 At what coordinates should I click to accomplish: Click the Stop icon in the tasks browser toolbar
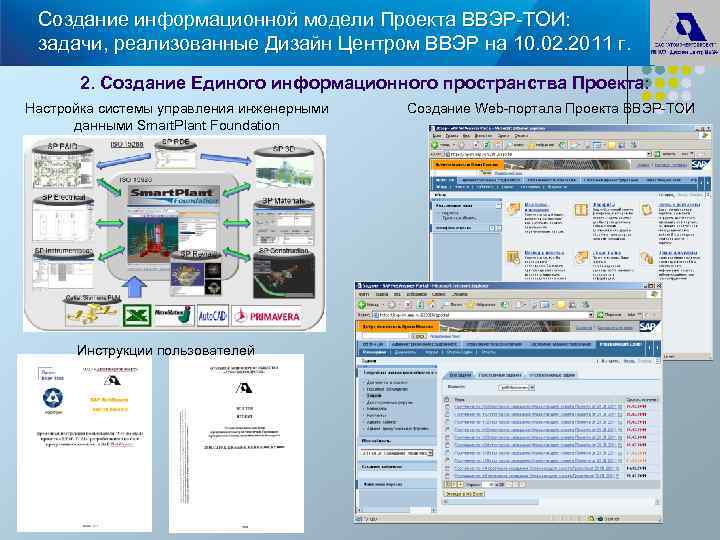click(408, 305)
